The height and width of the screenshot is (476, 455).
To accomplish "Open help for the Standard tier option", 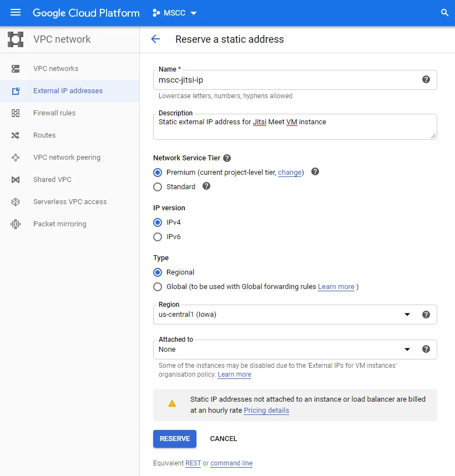I will coord(206,186).
